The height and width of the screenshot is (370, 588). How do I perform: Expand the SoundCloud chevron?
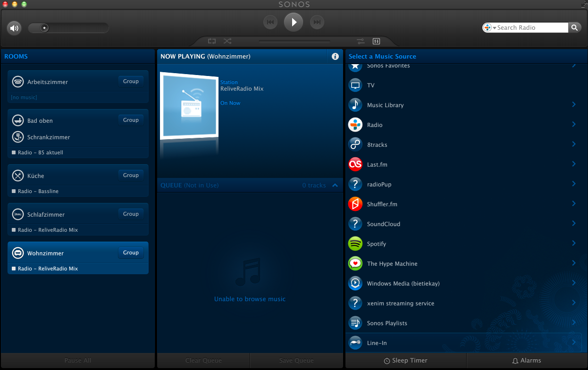pyautogui.click(x=574, y=224)
